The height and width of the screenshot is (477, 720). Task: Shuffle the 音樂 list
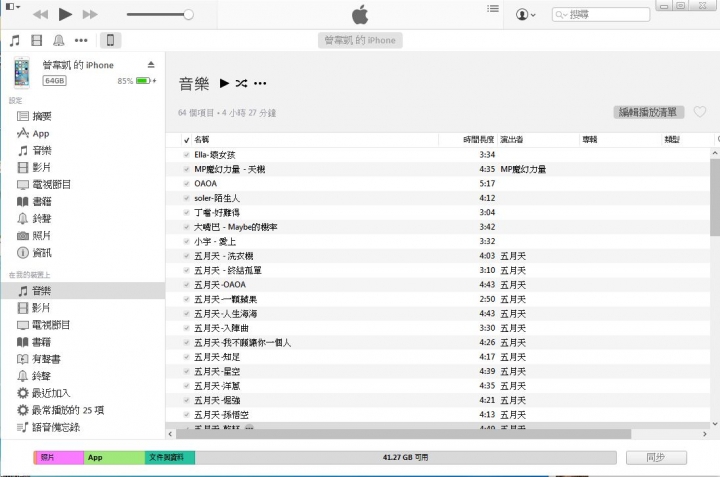(242, 83)
